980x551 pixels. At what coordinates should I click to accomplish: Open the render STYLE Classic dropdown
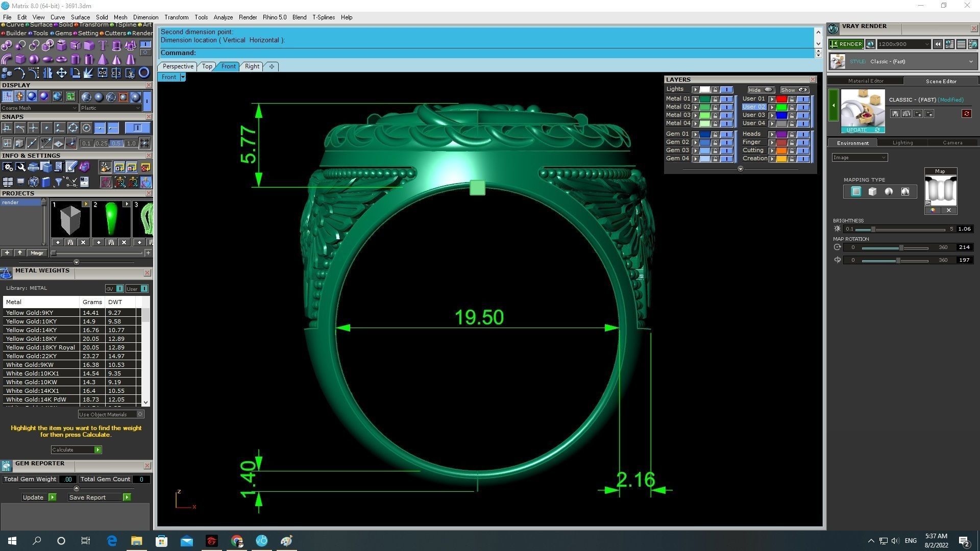970,62
